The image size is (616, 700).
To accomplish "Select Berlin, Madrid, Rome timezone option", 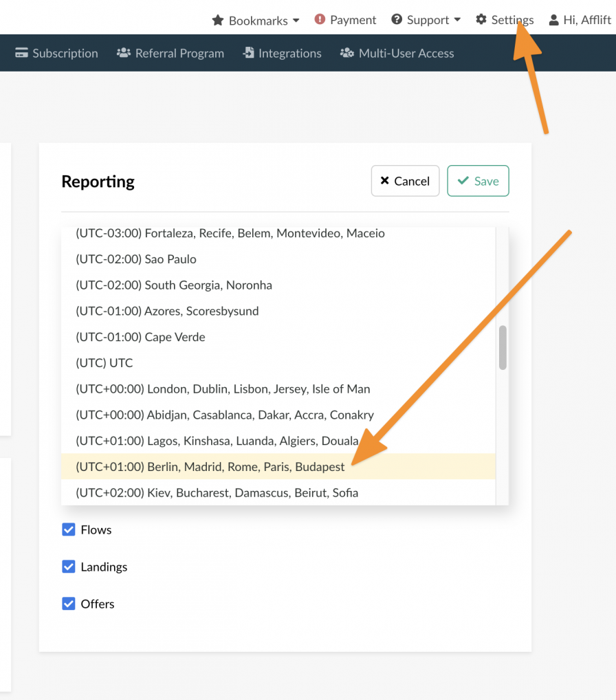I will coord(210,467).
